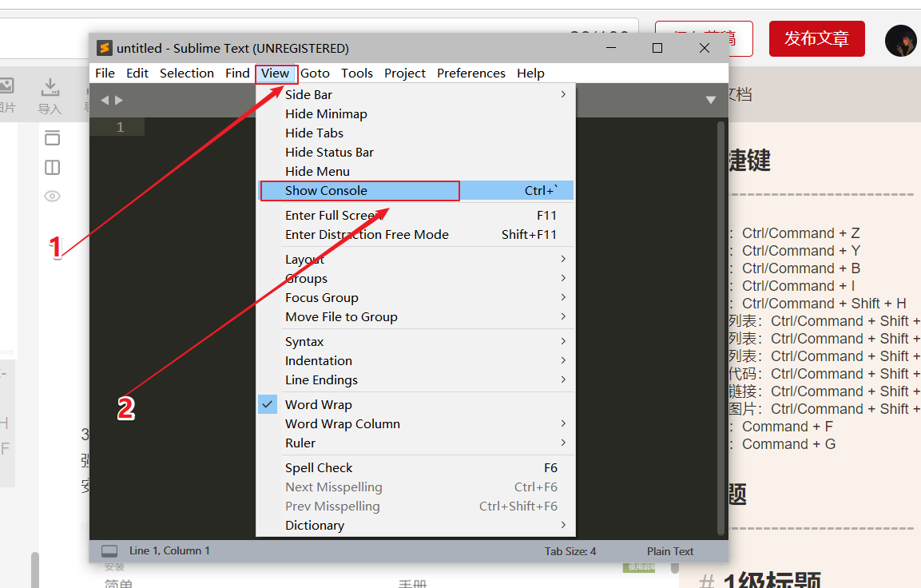This screenshot has height=588, width=921.
Task: Expand the Ruler submenu
Action: 415,443
